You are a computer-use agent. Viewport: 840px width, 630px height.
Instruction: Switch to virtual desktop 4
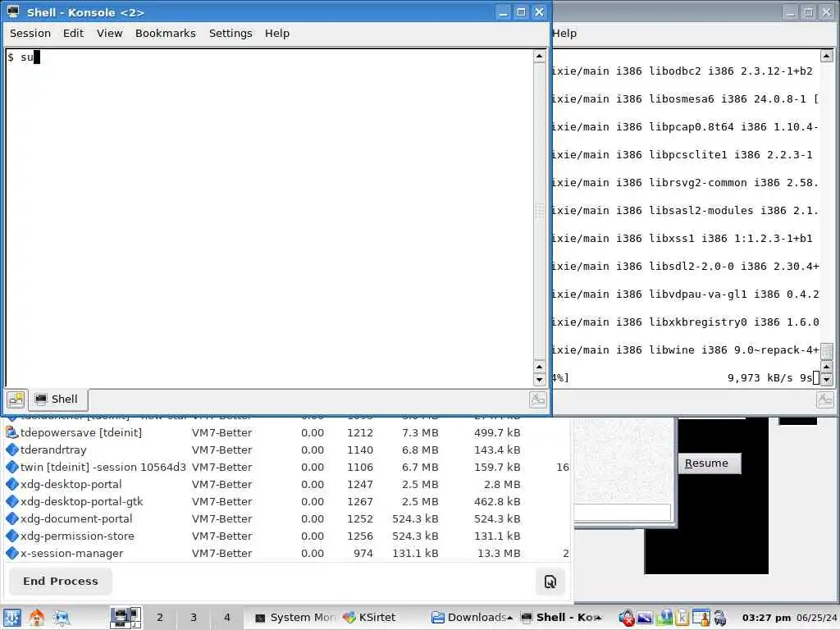coord(226,618)
